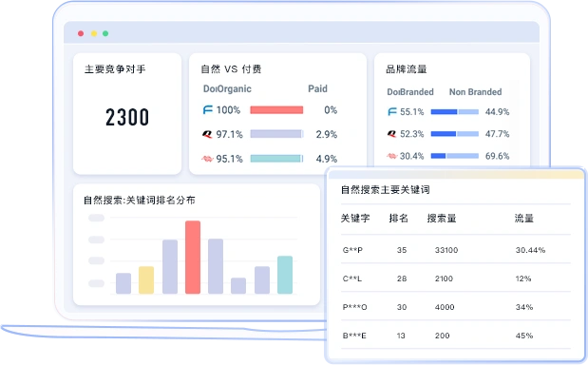Image resolution: width=588 pixels, height=365 pixels.
Task: Click the pink brand logo beside 30.4%
Action: click(391, 156)
